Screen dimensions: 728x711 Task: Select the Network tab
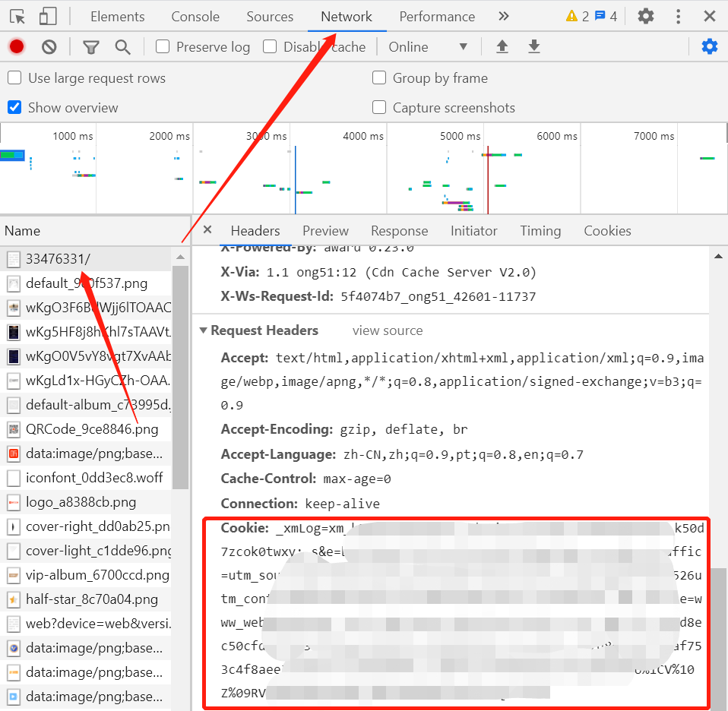[347, 17]
